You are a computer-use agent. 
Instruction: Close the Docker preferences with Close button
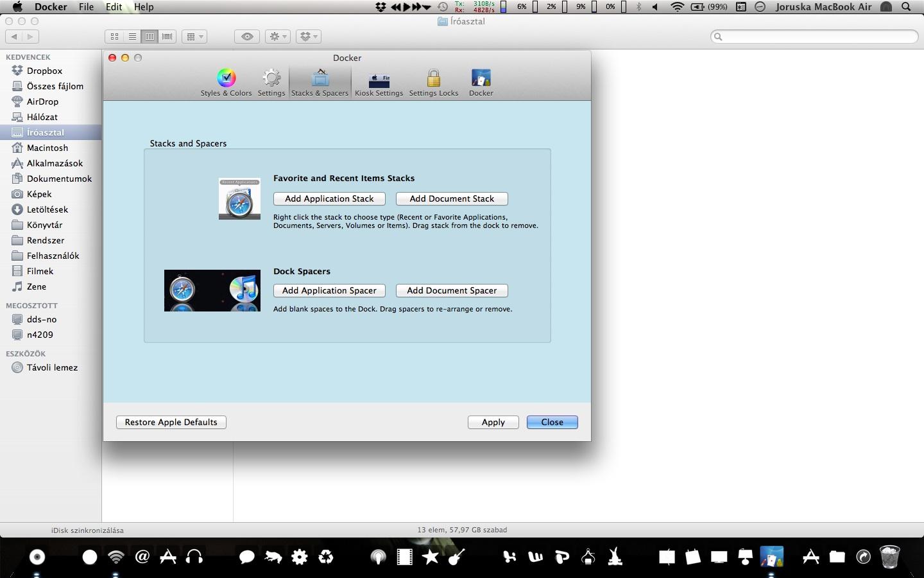coord(552,422)
